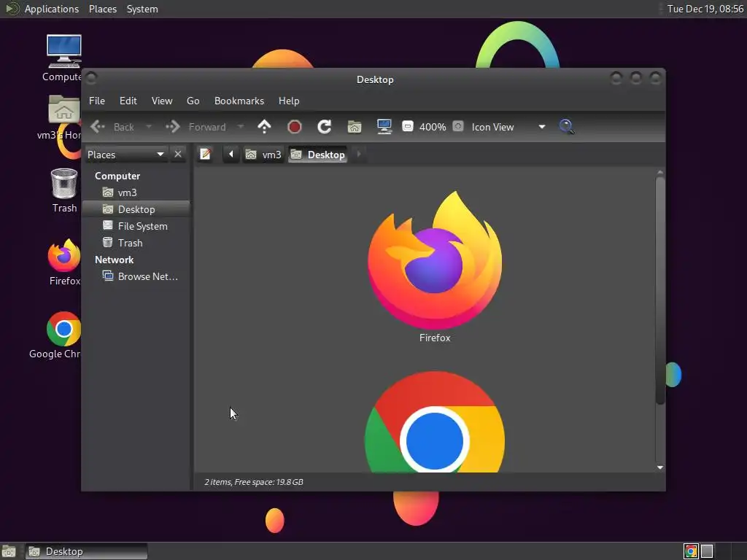The width and height of the screenshot is (747, 560).
Task: Go up to the parent folder
Action: (264, 127)
